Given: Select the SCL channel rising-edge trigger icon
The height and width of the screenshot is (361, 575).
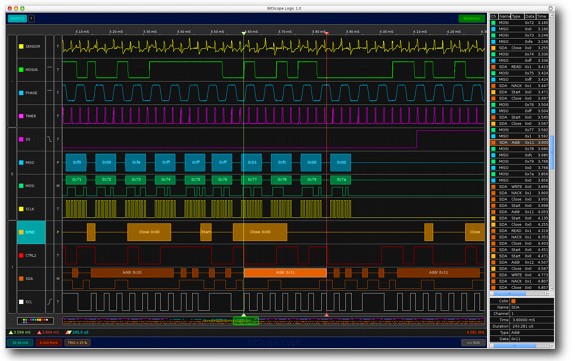Looking at the screenshot, I should (50, 302).
